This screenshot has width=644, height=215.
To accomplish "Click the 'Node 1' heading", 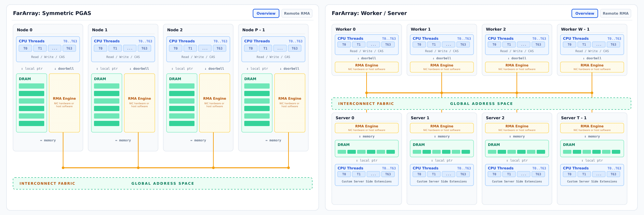I will tap(100, 30).
